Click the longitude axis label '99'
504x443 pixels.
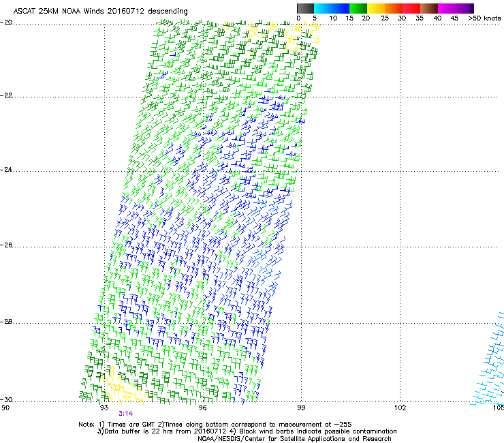click(301, 408)
